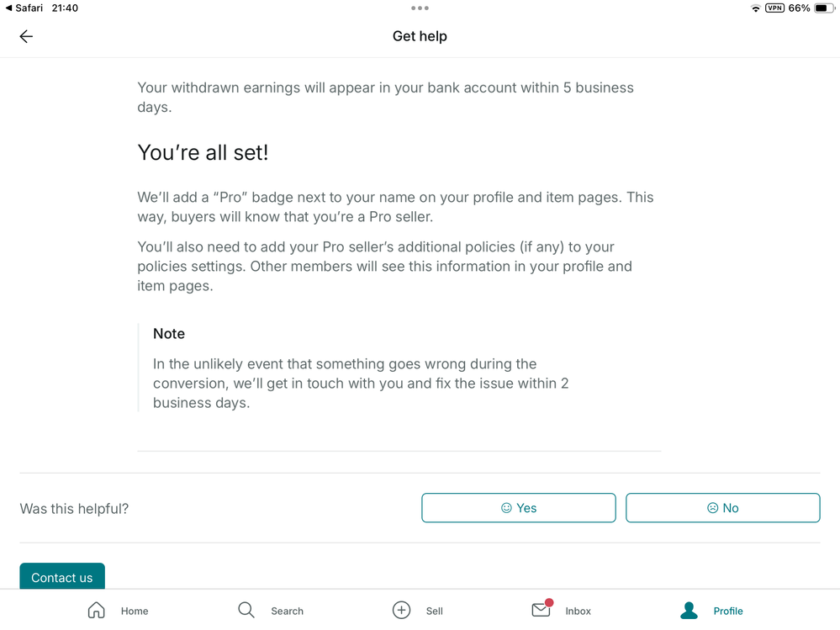
Task: Open the three-dot multitasking menu
Action: tap(420, 8)
